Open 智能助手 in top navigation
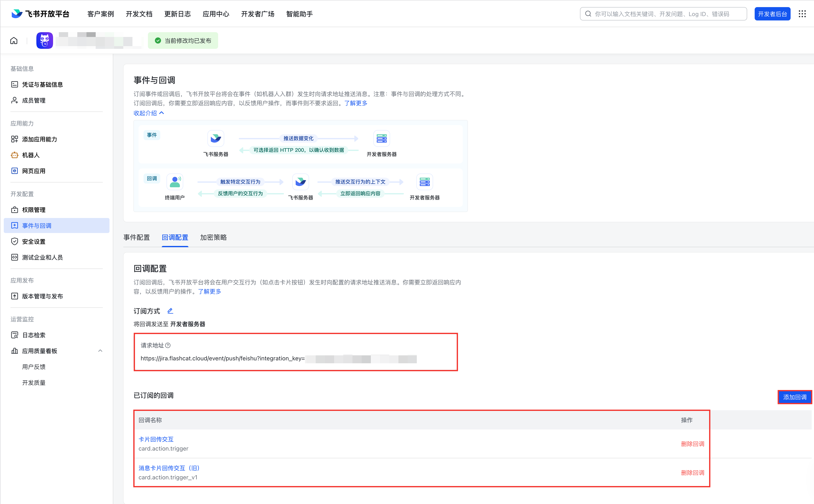This screenshot has height=504, width=814. coord(299,14)
